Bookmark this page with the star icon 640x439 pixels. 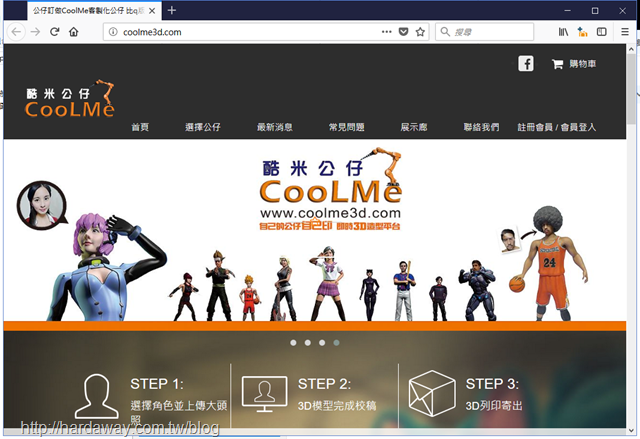pos(420,32)
